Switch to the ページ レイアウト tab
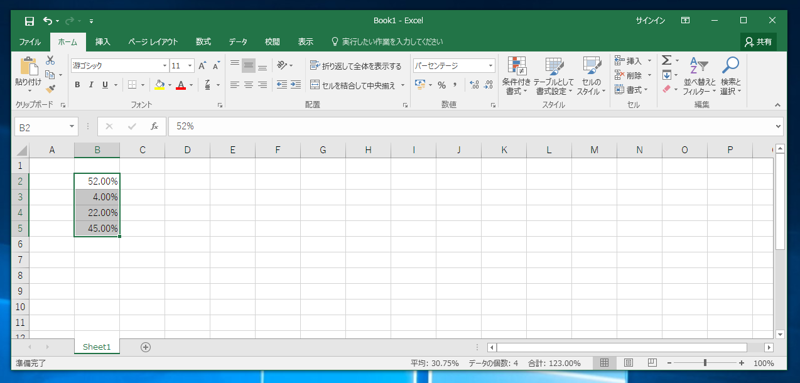The image size is (800, 383). point(153,42)
